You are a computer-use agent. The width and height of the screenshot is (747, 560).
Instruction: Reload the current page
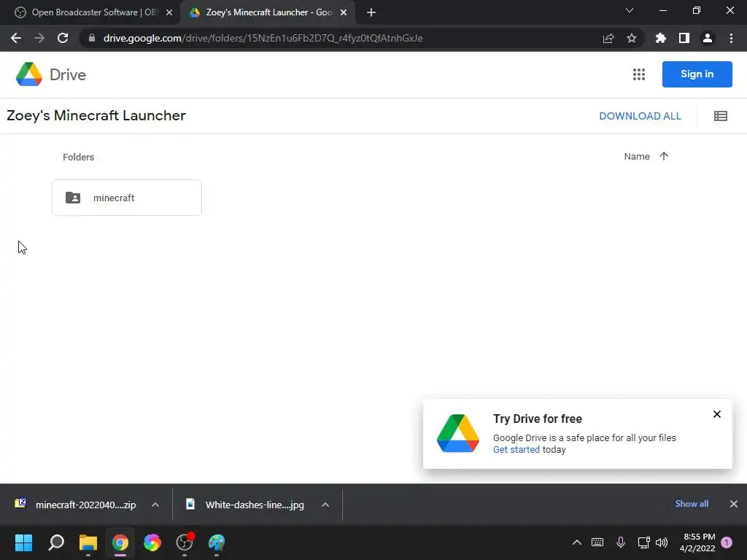pyautogui.click(x=63, y=38)
